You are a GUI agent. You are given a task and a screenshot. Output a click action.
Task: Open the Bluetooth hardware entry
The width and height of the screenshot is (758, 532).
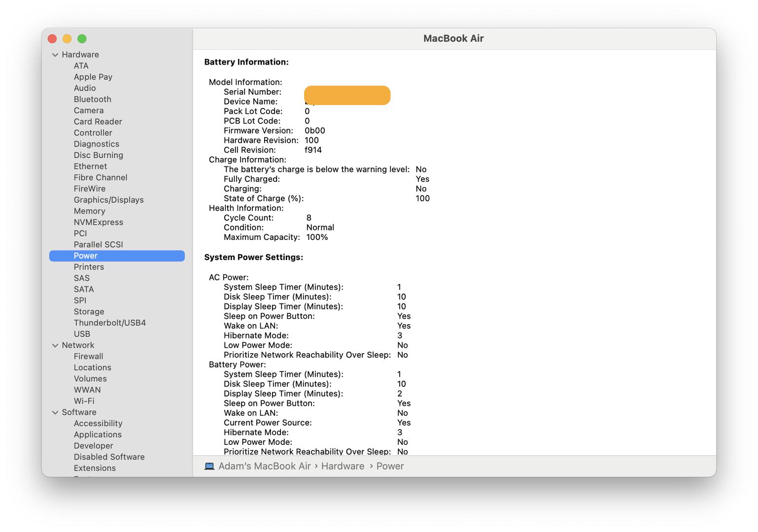93,99
